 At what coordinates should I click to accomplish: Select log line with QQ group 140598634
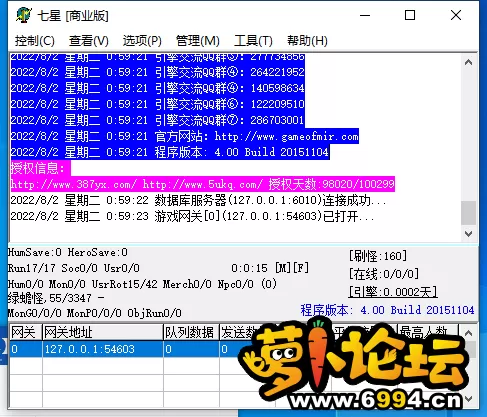(x=157, y=88)
